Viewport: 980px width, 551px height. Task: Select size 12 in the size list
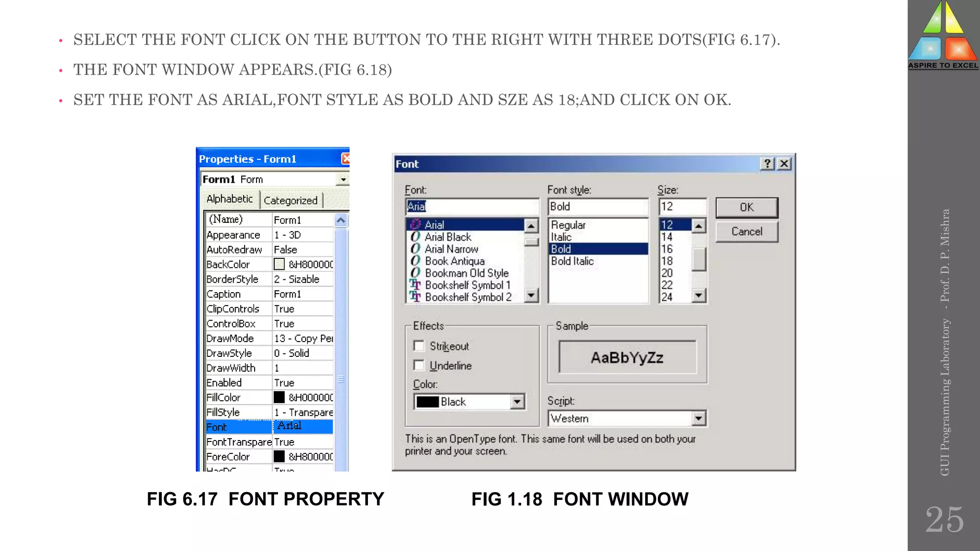click(675, 225)
